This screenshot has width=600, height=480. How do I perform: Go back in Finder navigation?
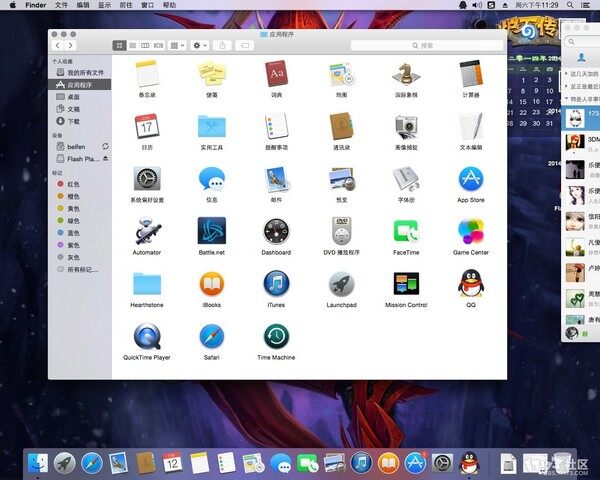(x=57, y=46)
